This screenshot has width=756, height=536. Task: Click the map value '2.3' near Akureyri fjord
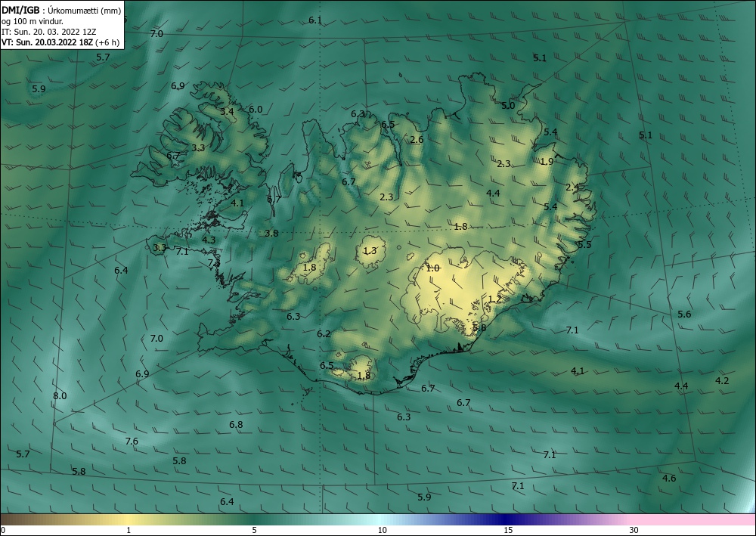pyautogui.click(x=386, y=197)
